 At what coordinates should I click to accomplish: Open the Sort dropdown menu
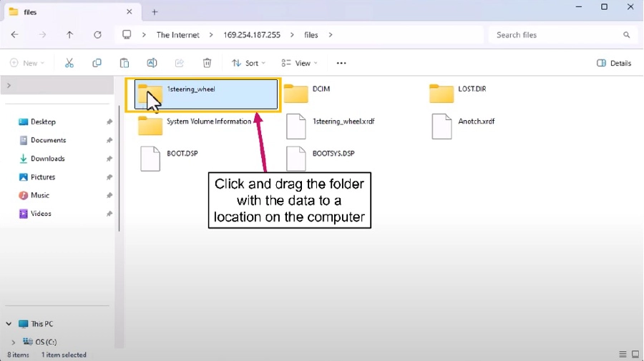point(248,63)
